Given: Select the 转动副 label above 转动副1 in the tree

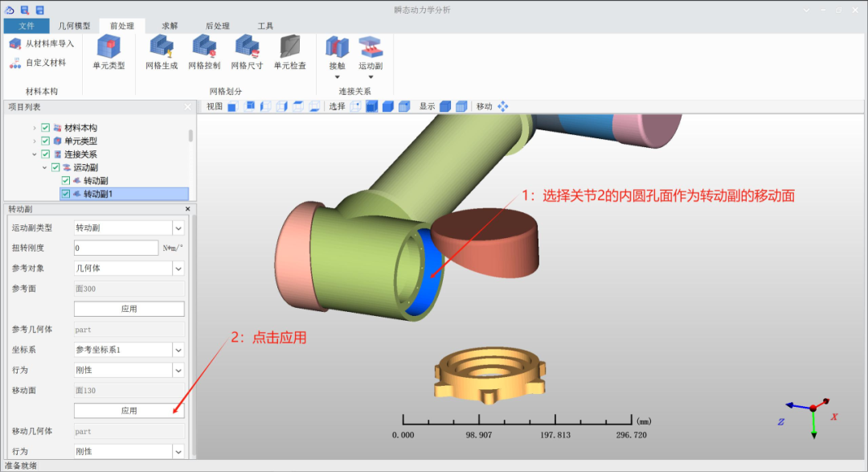Looking at the screenshot, I should tap(96, 181).
